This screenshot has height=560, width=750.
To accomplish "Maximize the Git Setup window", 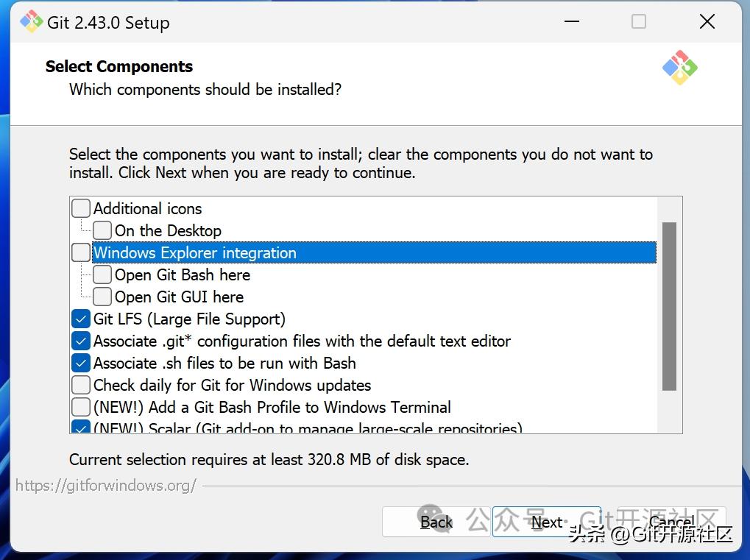I will pos(639,22).
